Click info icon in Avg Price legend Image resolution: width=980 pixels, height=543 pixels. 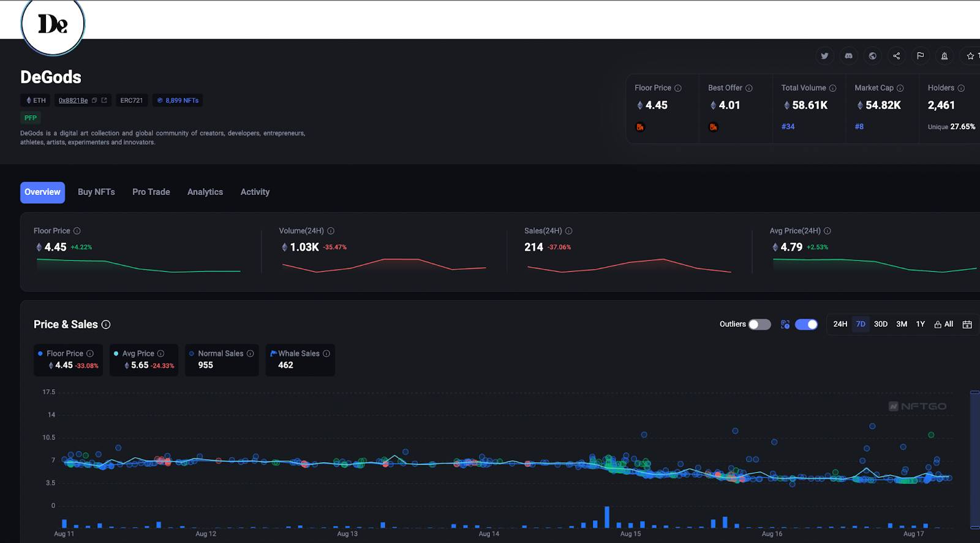tap(160, 354)
